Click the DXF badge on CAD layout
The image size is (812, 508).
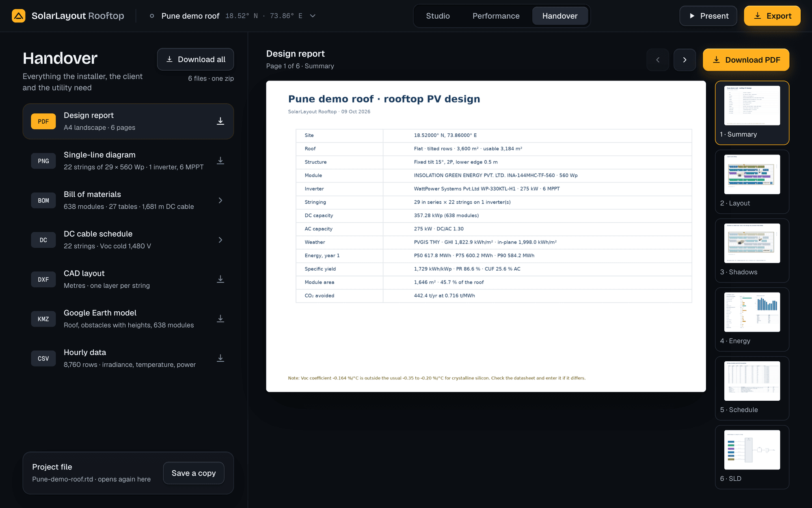[43, 279]
